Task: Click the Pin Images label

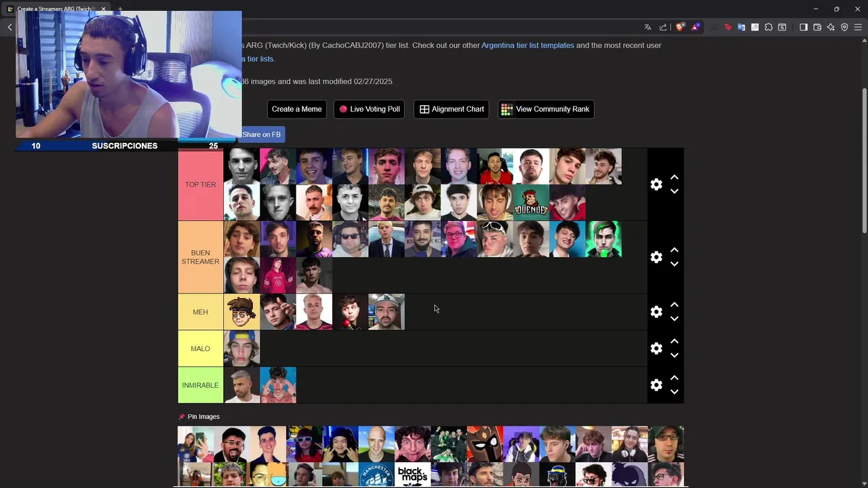Action: [x=203, y=417]
